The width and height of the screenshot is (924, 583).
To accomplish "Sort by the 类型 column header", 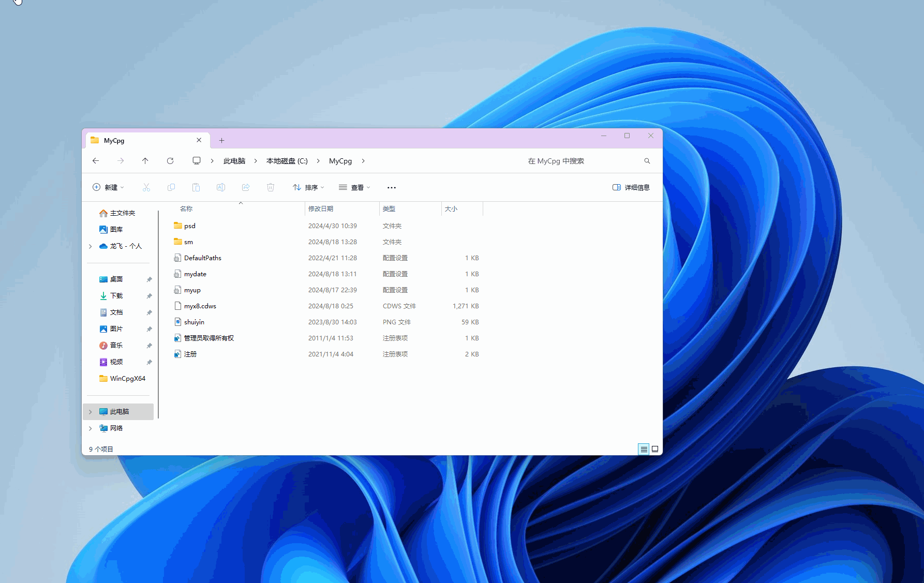I will tap(410, 209).
